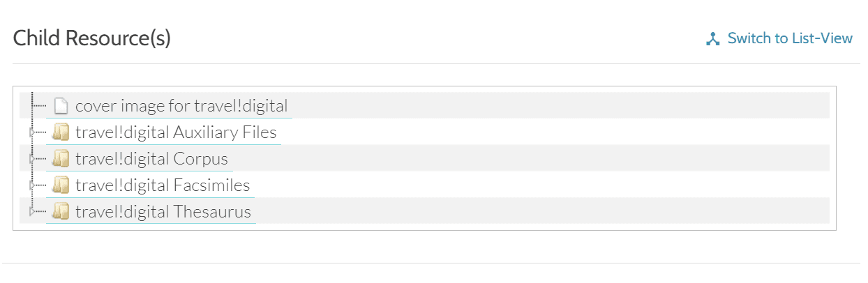Select the travel!digital Facsimiles label
Screen dimensions: 868x283
pyautogui.click(x=163, y=185)
